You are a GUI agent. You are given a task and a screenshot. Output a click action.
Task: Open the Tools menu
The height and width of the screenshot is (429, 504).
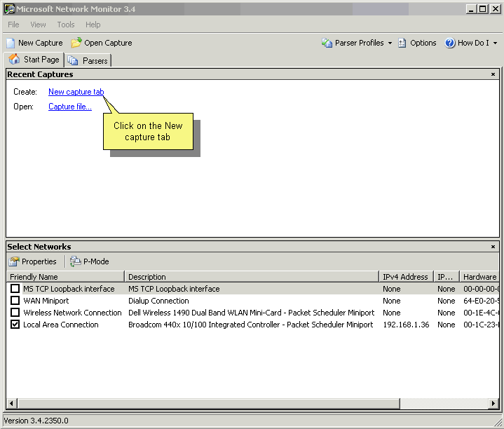click(66, 25)
